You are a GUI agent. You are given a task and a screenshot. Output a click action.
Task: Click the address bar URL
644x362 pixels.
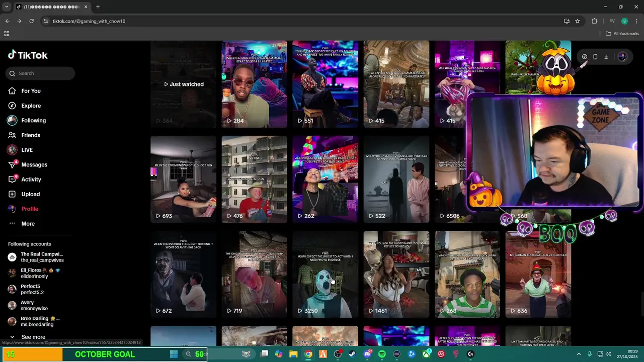[89, 21]
